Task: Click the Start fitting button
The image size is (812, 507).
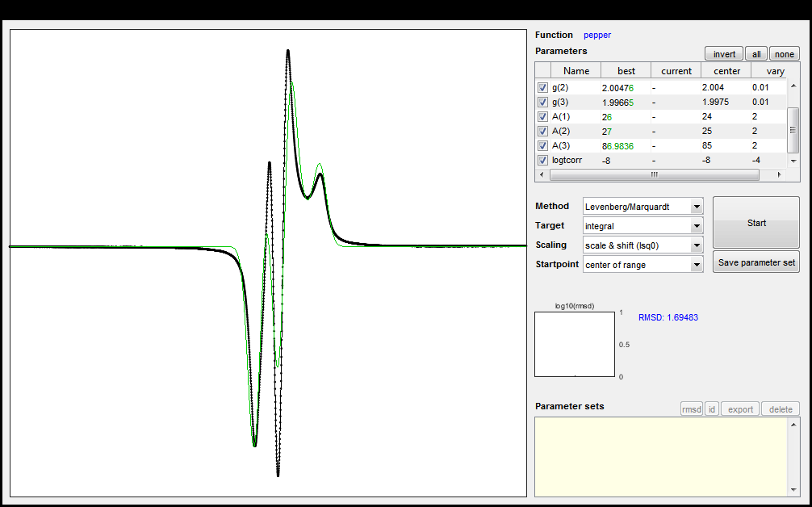Action: point(756,223)
